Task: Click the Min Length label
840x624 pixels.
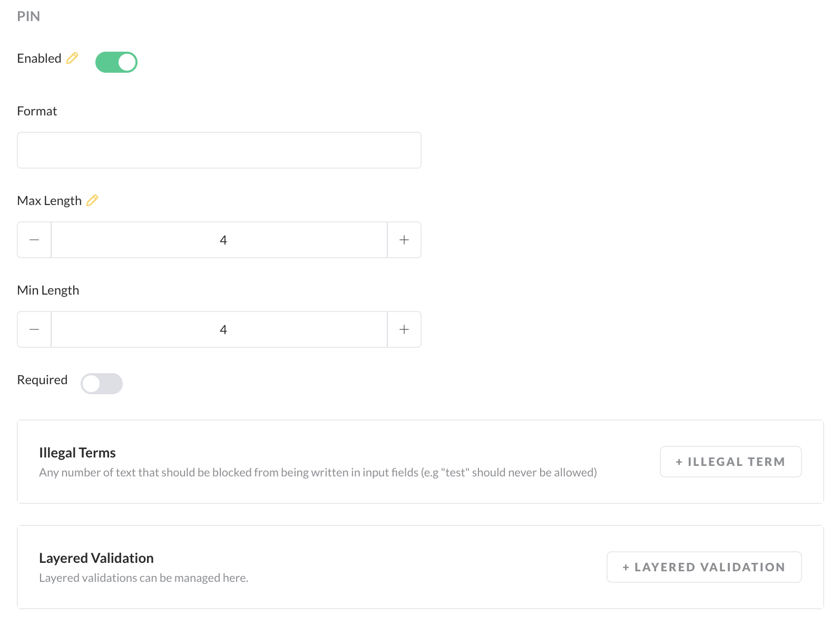Action: [48, 290]
